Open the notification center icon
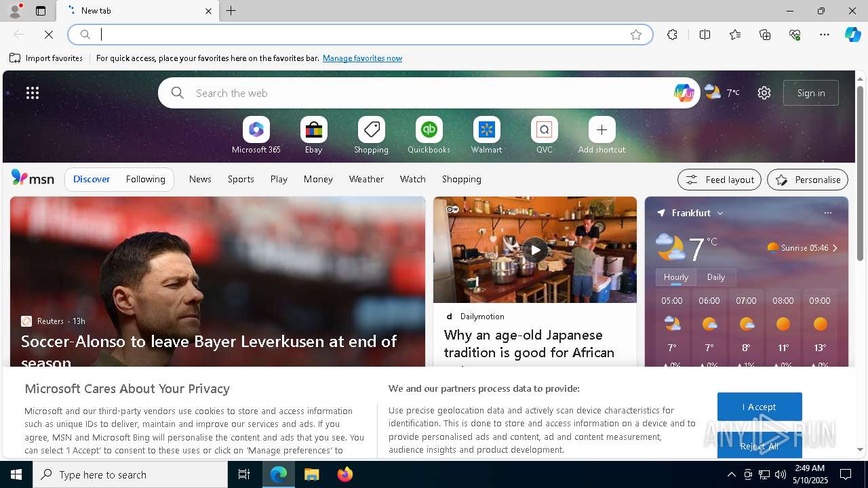The width and height of the screenshot is (868, 488). click(846, 474)
